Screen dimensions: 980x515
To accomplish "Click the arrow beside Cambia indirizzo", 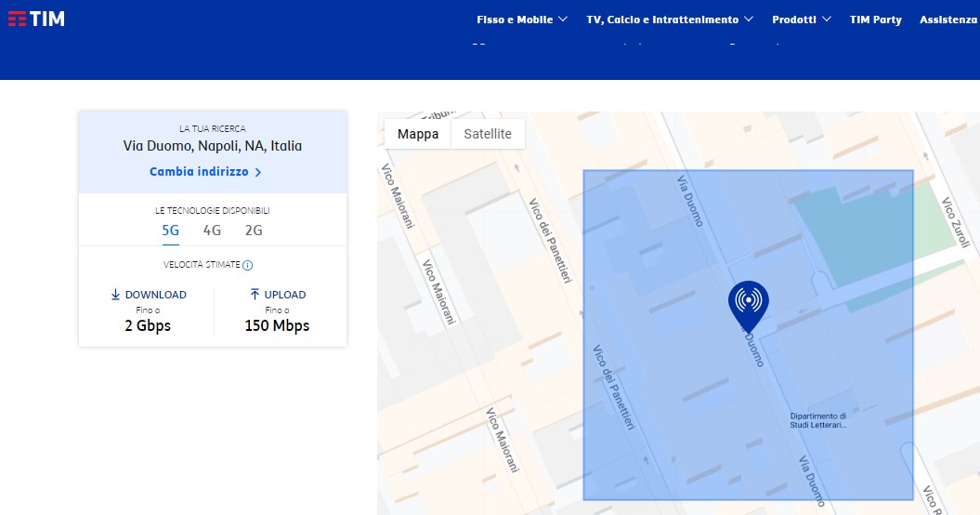I will click(x=258, y=172).
